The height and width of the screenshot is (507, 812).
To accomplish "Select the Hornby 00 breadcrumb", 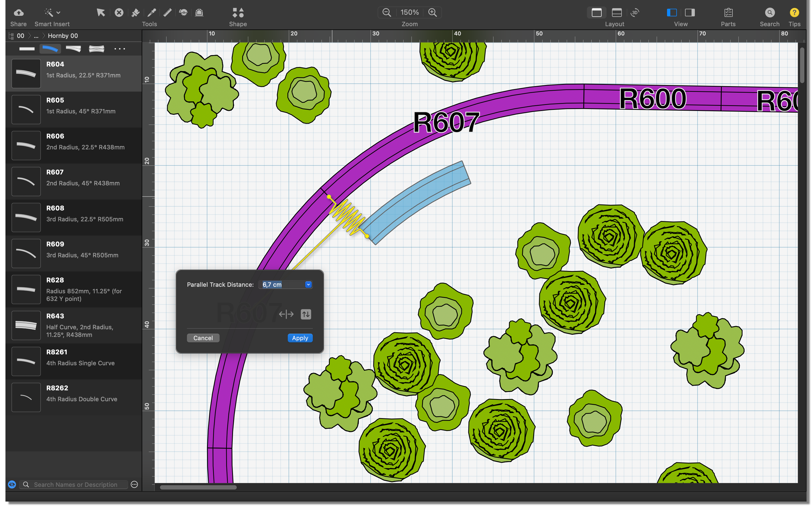I will pyautogui.click(x=63, y=36).
